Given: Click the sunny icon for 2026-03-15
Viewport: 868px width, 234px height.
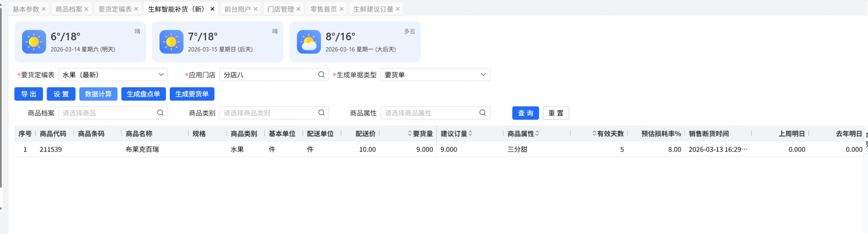Looking at the screenshot, I should click(x=171, y=42).
